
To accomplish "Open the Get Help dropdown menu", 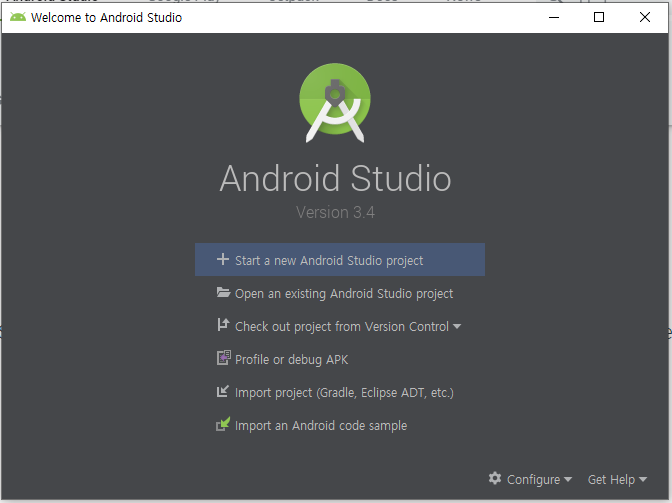I will 617,479.
